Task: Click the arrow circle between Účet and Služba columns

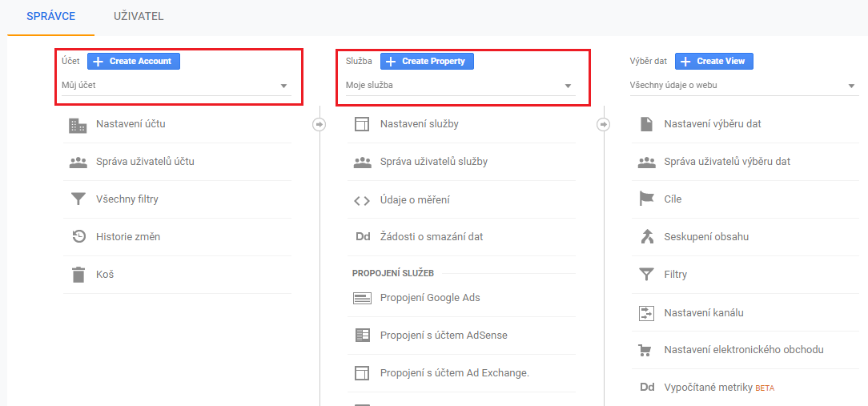Action: click(319, 125)
